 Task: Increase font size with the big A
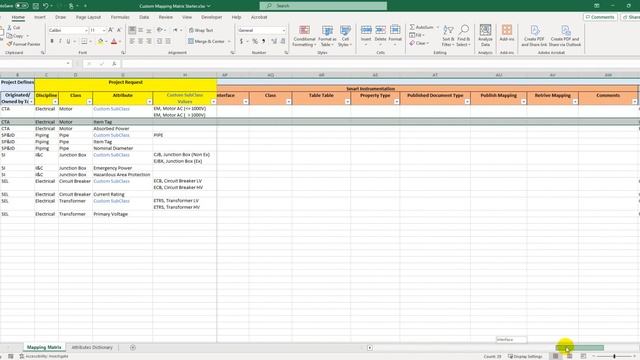click(110, 30)
